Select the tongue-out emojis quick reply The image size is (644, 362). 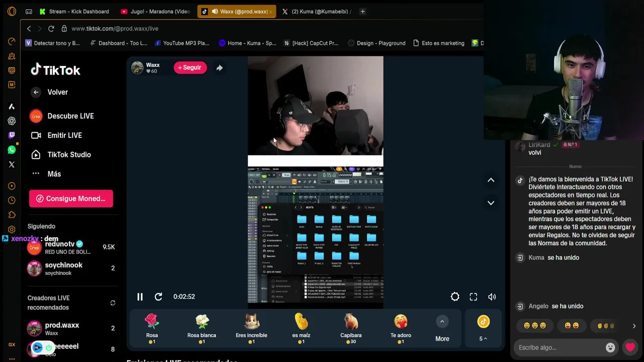tap(572, 326)
